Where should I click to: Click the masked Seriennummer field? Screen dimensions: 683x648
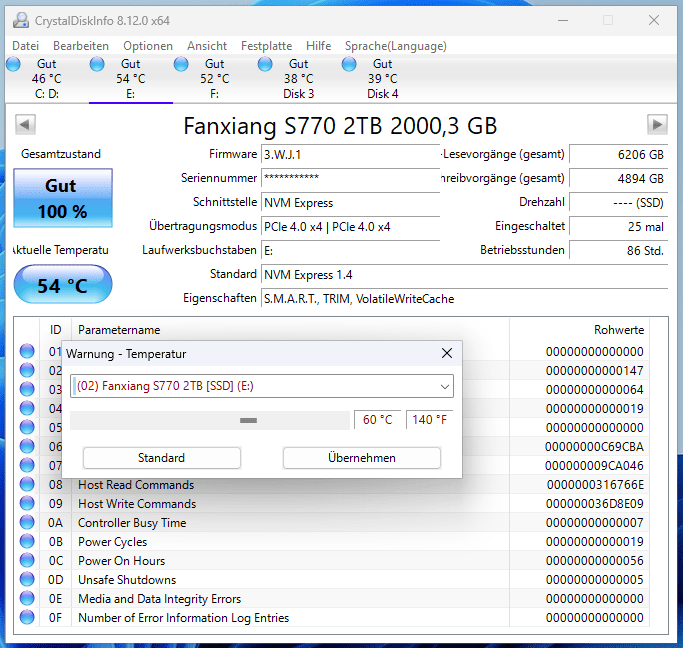(351, 178)
